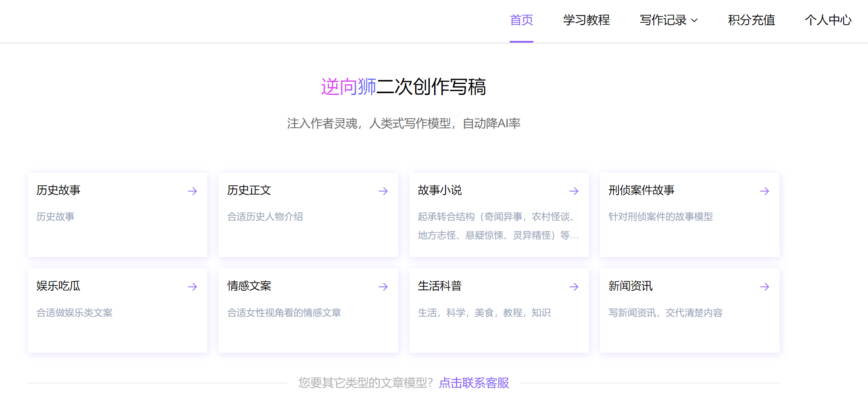Open the 首页 navigation tab
868x418 pixels.
click(x=521, y=20)
